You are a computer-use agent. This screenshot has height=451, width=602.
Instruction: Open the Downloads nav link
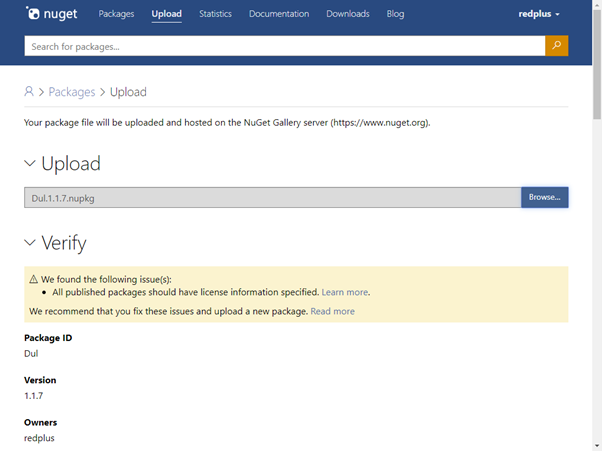coord(348,14)
